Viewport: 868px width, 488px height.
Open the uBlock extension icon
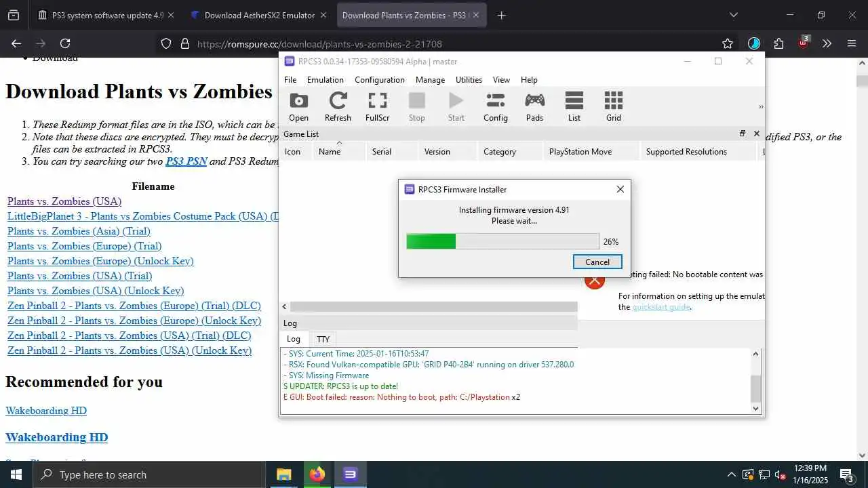804,43
